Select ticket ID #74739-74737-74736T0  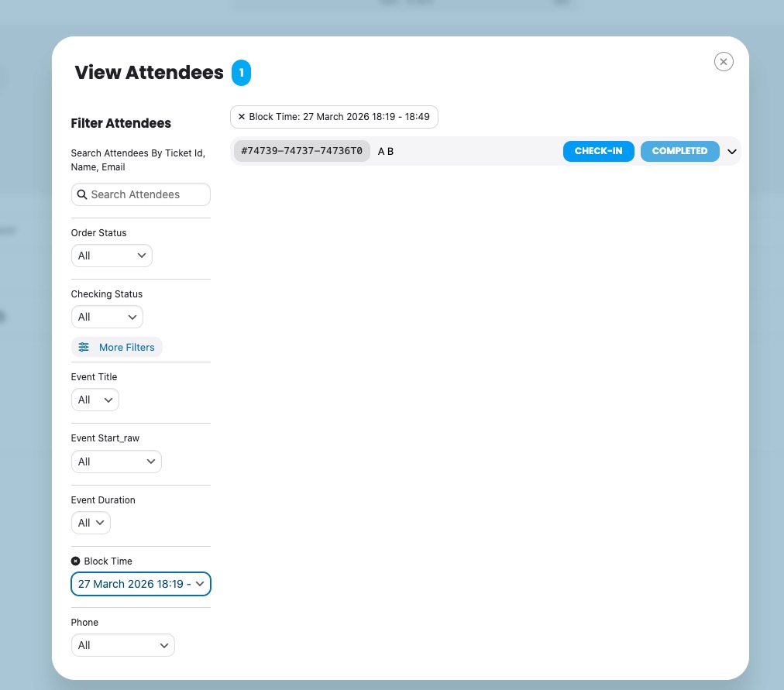point(301,151)
